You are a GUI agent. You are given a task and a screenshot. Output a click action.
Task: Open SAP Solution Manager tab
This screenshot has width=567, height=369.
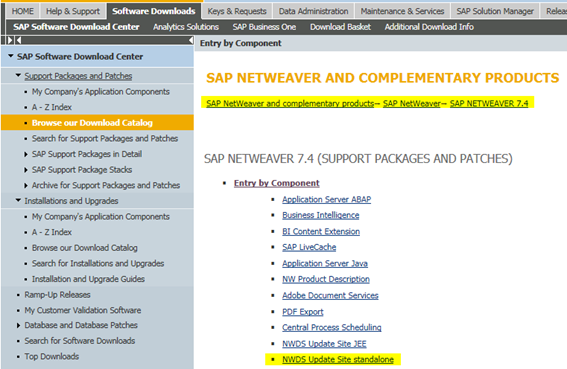coord(495,11)
